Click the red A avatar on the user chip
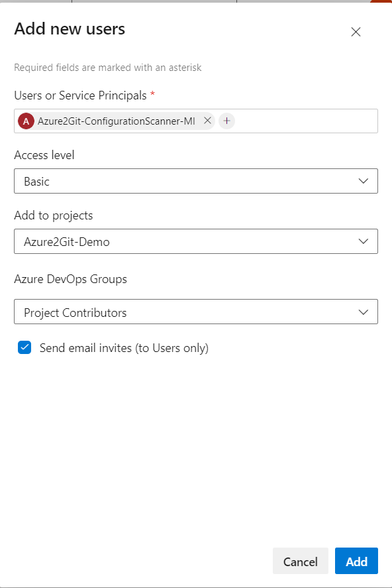The height and width of the screenshot is (588, 392). [x=26, y=121]
